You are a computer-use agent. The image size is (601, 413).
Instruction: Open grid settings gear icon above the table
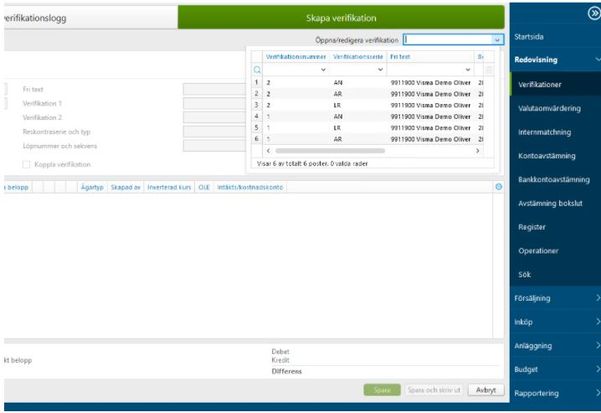[499, 187]
